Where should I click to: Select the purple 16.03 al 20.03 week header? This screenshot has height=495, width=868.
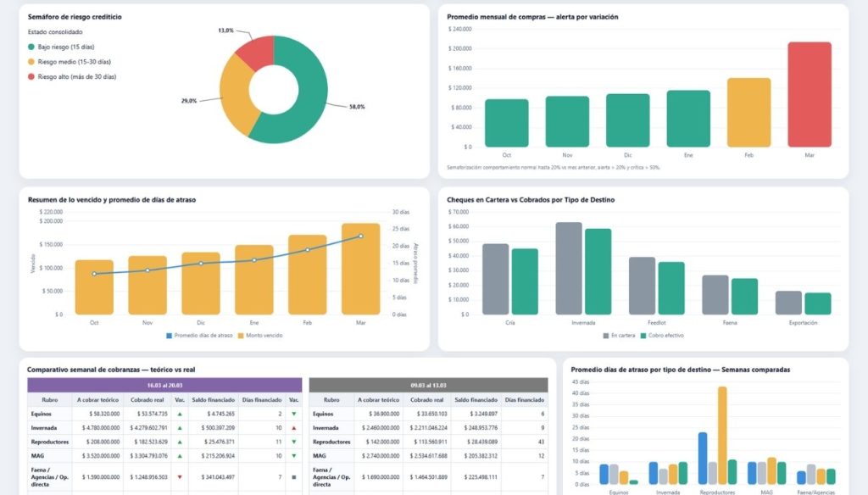click(x=164, y=385)
